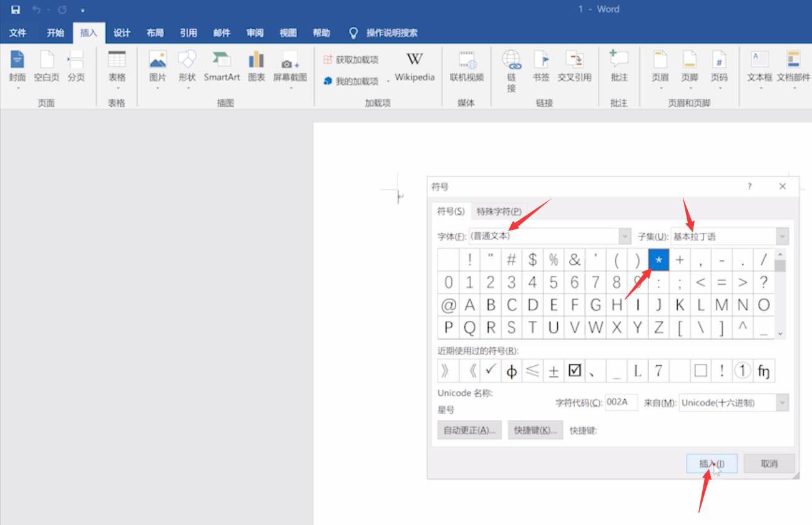Select the @ symbol in grid

coord(448,305)
